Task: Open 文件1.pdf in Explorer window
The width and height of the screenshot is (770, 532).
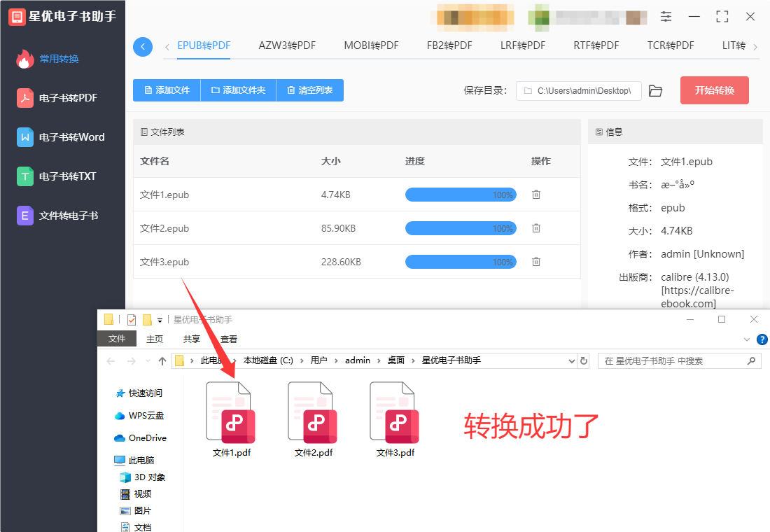Action: point(231,419)
